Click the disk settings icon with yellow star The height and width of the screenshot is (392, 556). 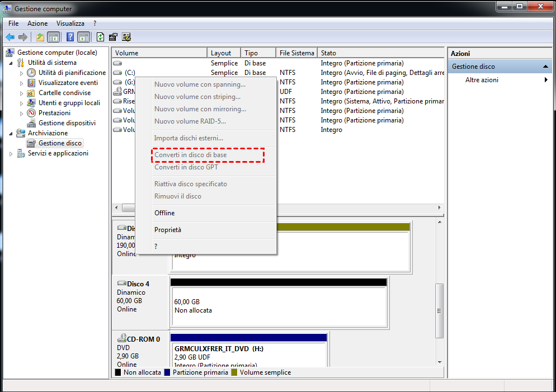[x=126, y=37]
